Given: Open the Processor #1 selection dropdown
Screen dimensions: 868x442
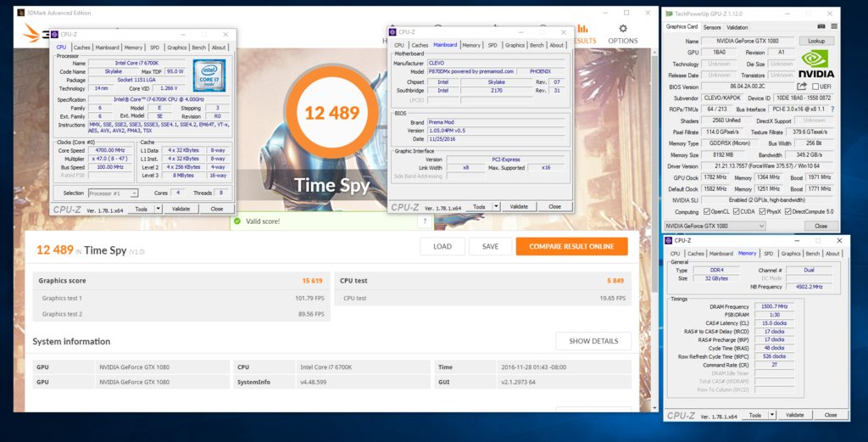Looking at the screenshot, I should pos(113,193).
